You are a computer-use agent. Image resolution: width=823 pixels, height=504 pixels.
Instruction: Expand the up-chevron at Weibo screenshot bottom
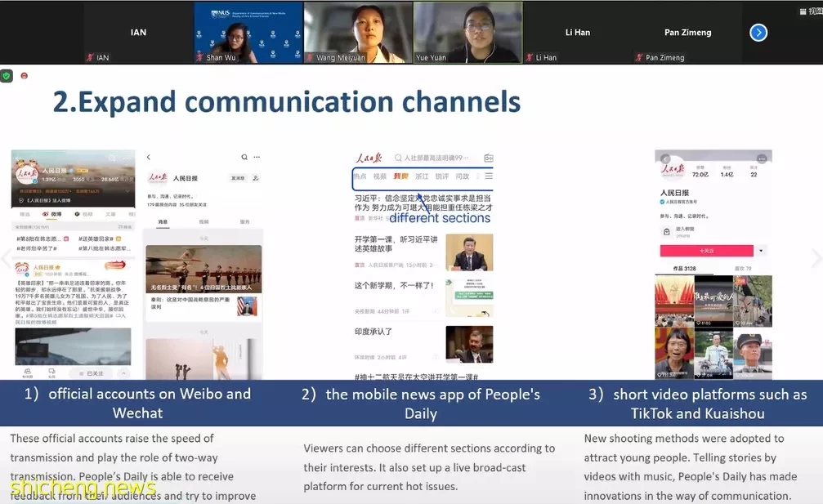tap(124, 372)
